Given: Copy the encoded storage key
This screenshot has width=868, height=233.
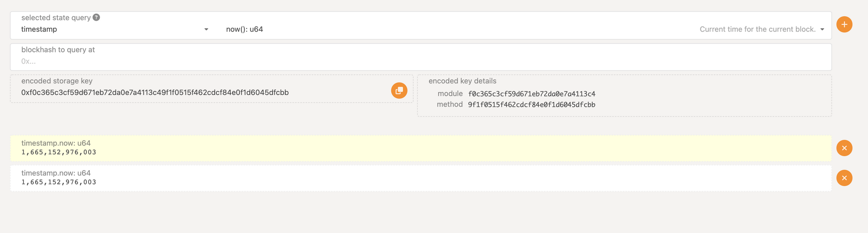Looking at the screenshot, I should pos(399,91).
